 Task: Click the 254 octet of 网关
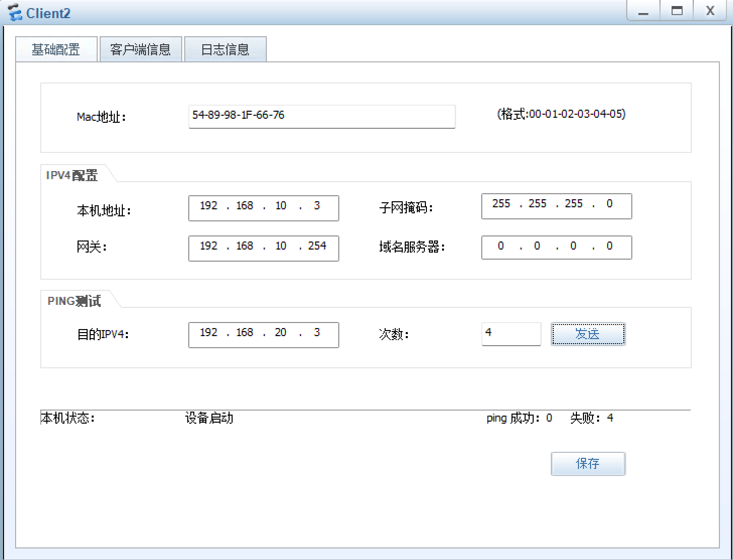coord(317,247)
